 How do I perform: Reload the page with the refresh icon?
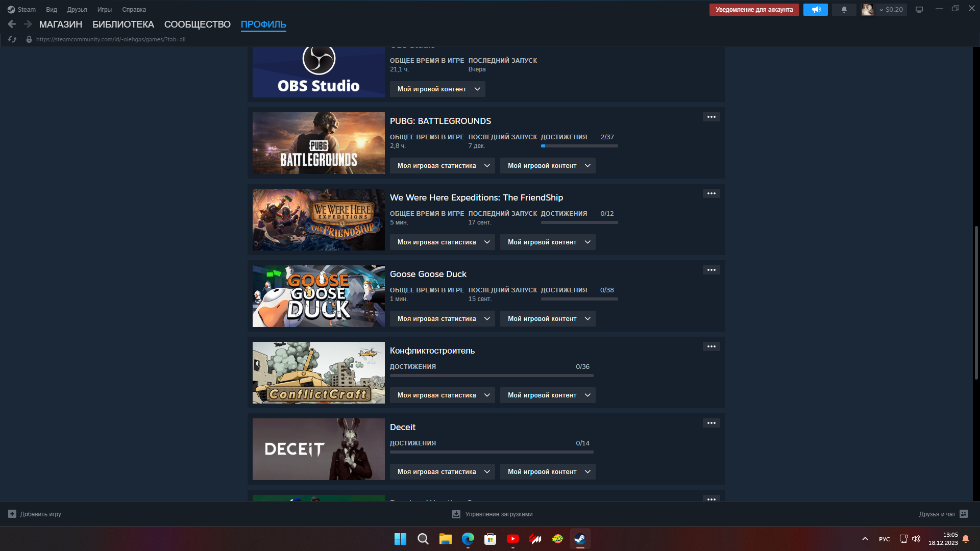pyautogui.click(x=12, y=39)
